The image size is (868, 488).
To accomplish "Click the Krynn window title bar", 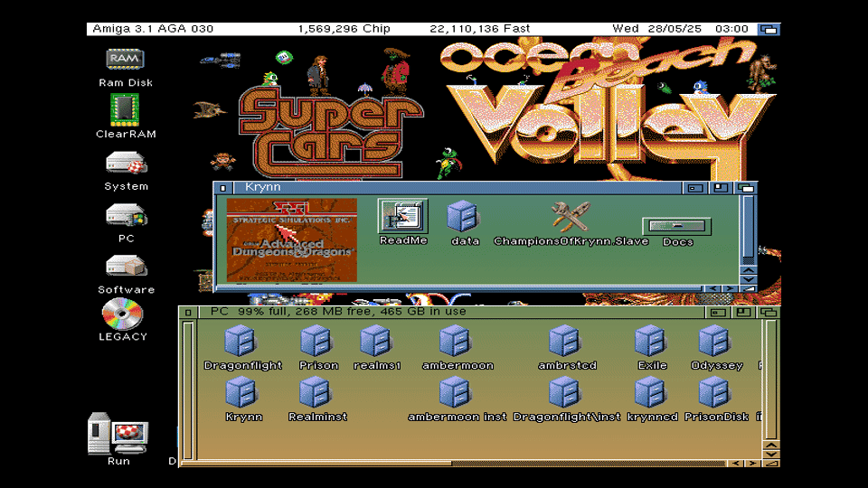I will 457,188.
